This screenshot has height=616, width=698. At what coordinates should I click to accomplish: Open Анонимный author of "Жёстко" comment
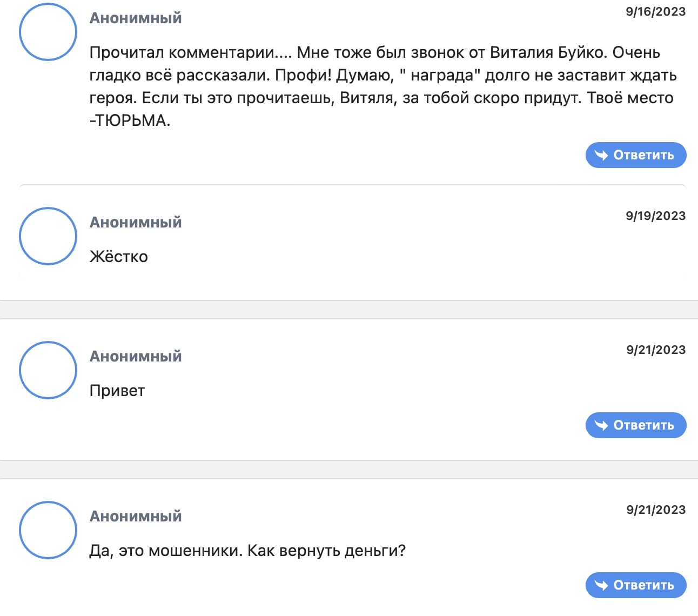click(x=136, y=223)
